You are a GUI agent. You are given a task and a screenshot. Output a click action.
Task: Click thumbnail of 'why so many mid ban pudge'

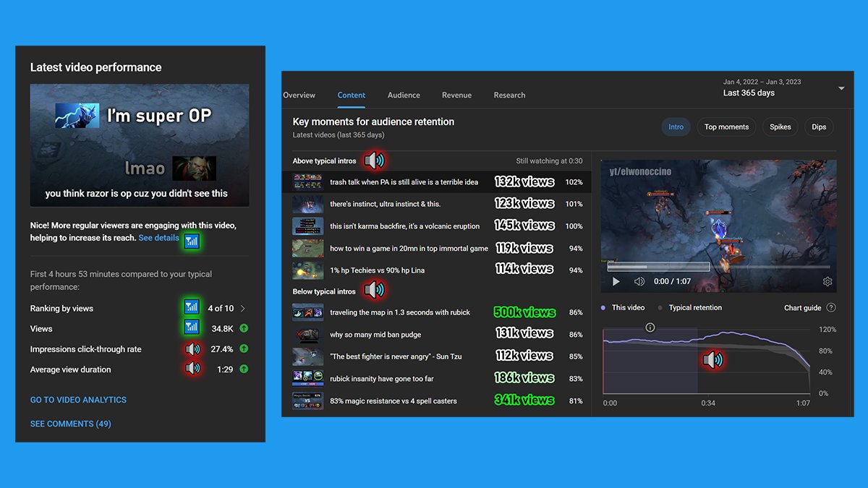307,335
